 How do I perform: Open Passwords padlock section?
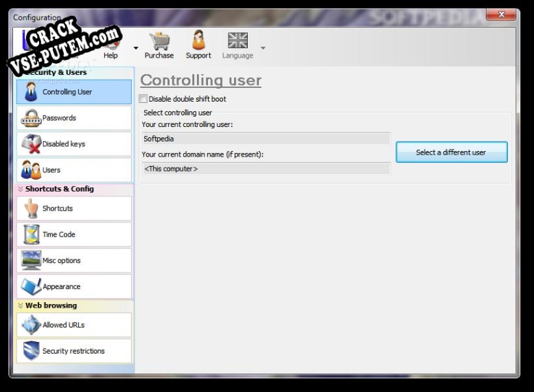pos(74,118)
